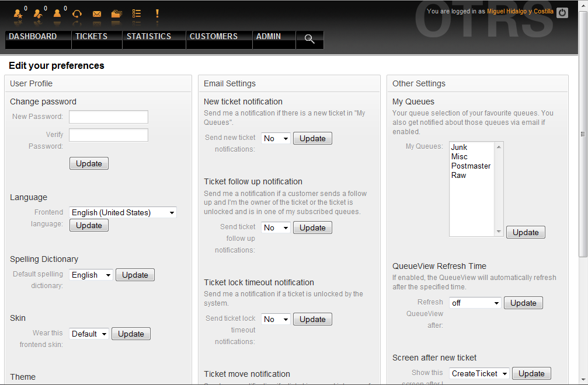Open the Default spelling dictionary dropdown
588x385 pixels.
tap(91, 275)
